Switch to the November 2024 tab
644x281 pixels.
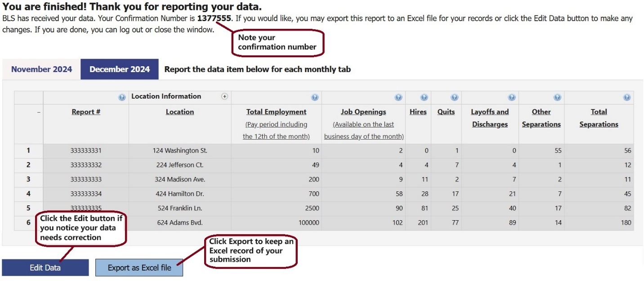(x=41, y=69)
